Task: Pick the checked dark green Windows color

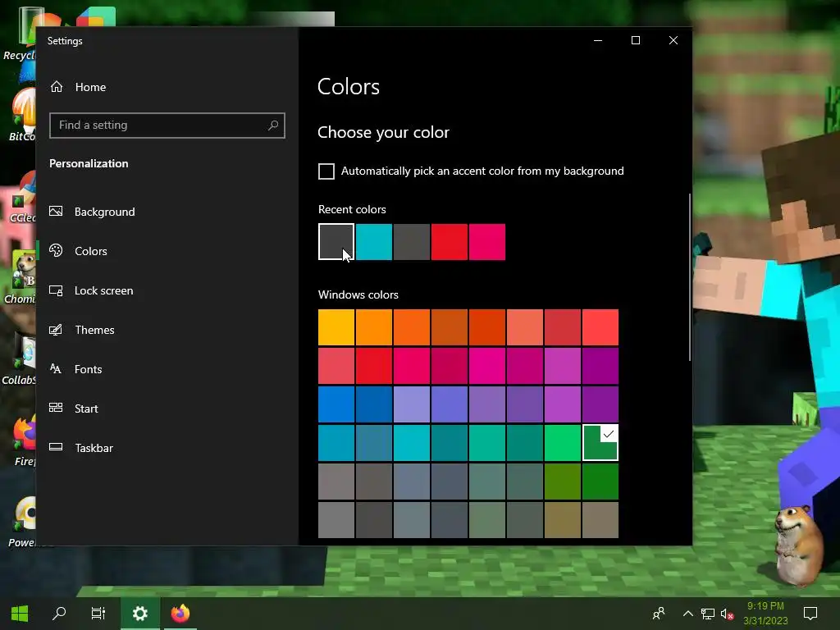Action: [600, 442]
